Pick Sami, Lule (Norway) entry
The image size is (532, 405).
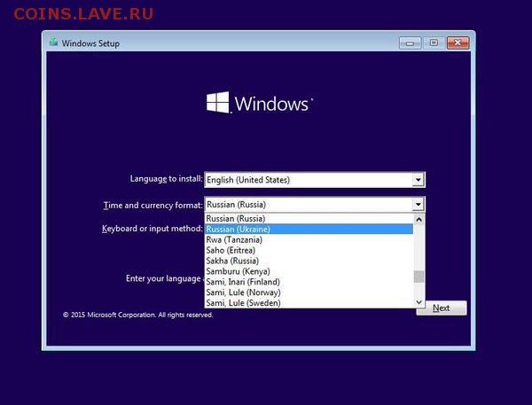(x=309, y=292)
